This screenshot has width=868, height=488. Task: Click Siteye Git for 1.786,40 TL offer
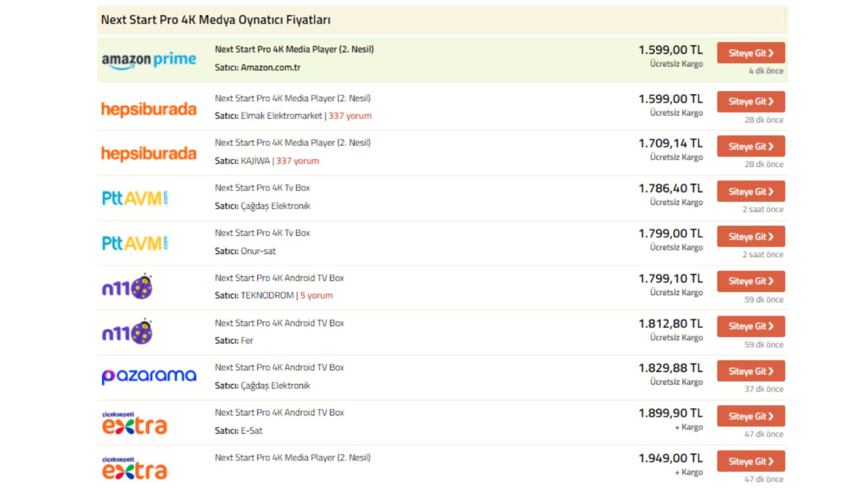[751, 192]
